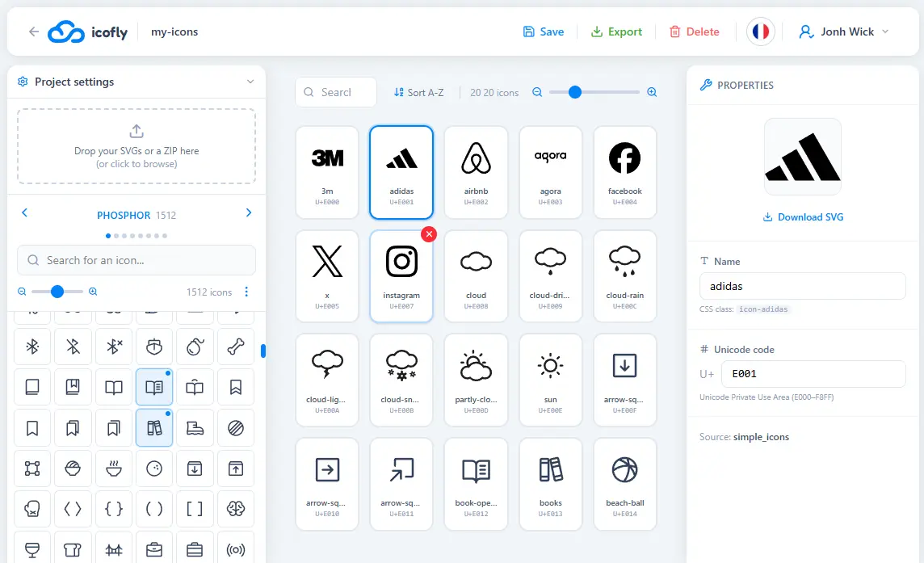This screenshot has width=924, height=563.
Task: Select the airbnb icon card
Action: click(x=477, y=172)
